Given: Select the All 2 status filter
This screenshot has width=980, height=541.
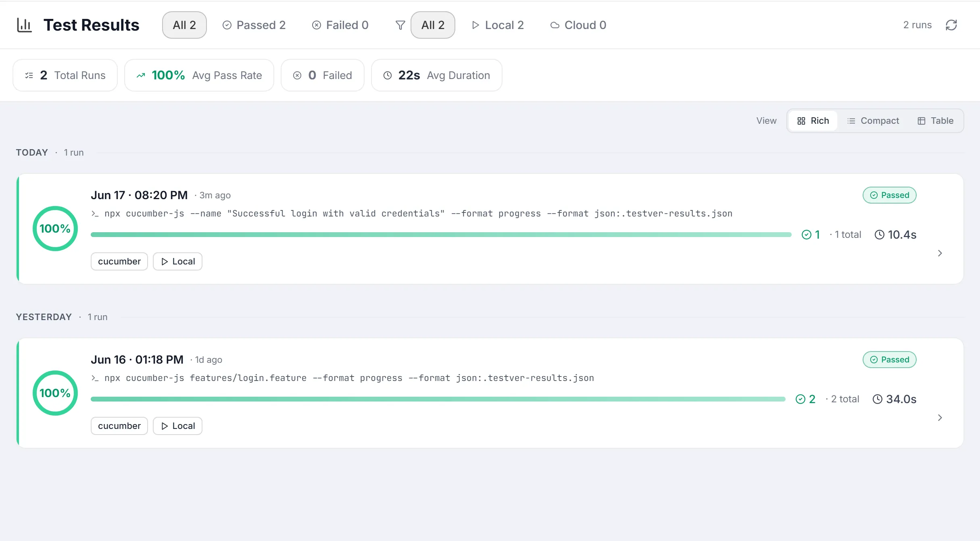Looking at the screenshot, I should pos(184,25).
